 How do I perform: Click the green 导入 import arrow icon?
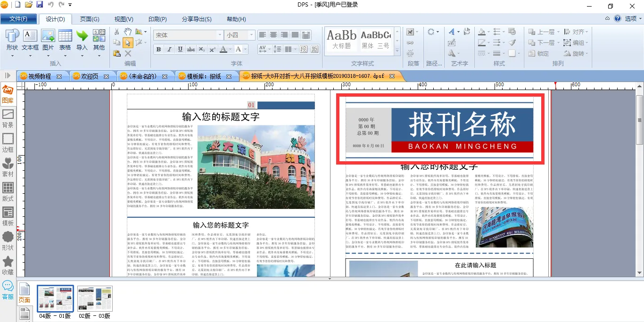82,40
